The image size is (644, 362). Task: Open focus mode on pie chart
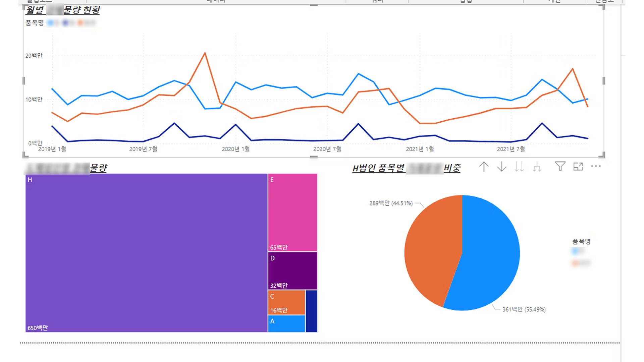(x=578, y=167)
